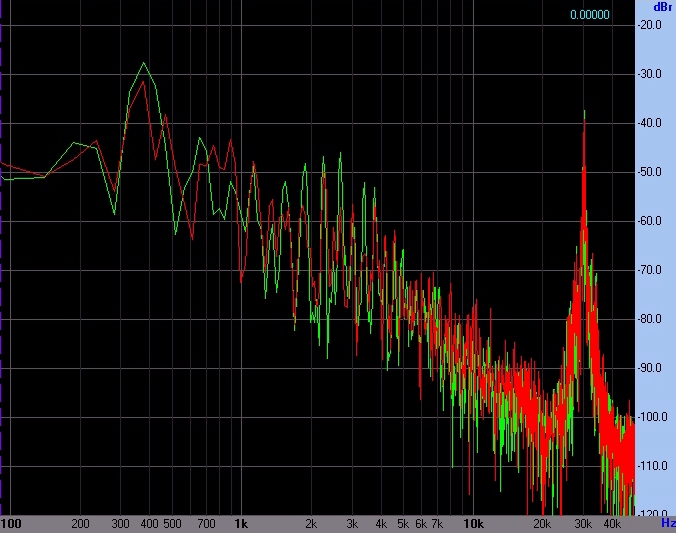
Task: Click the 3k frequency label
Action: [352, 524]
